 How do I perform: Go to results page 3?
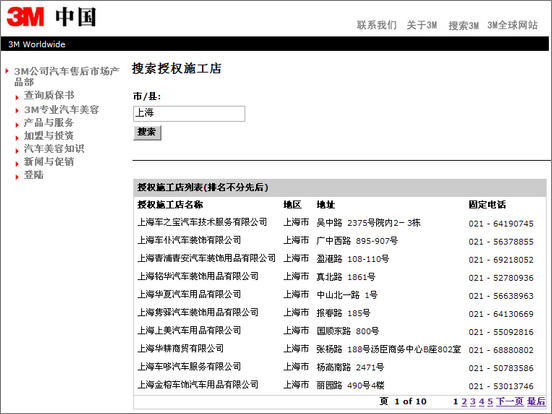click(473, 401)
